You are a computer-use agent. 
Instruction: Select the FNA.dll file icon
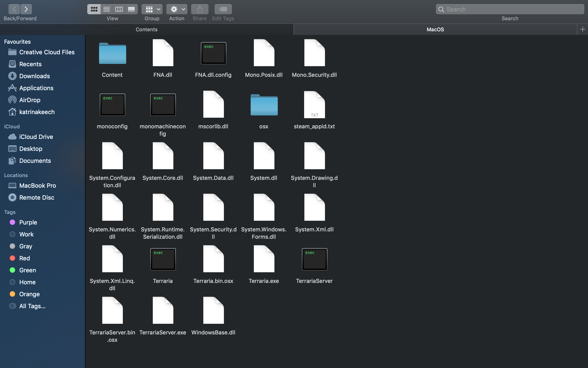163,53
